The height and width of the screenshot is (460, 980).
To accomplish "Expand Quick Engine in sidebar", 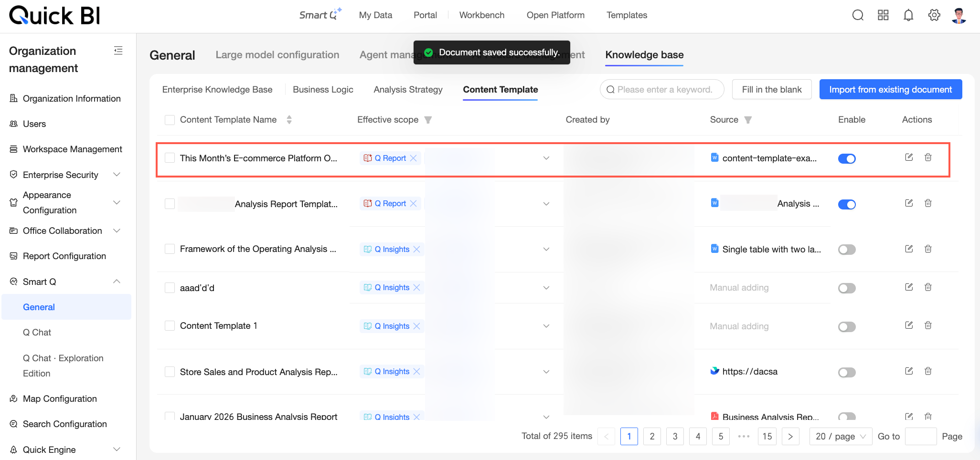I will (x=117, y=450).
